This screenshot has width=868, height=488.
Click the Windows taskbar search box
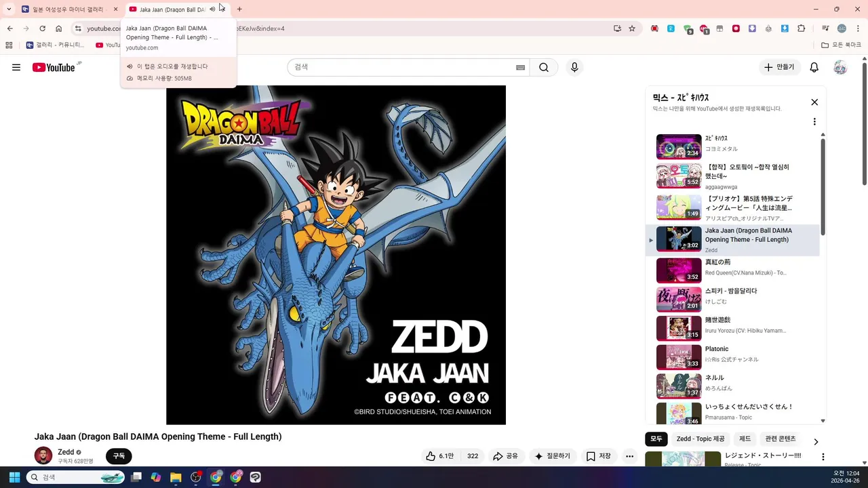[76, 477]
